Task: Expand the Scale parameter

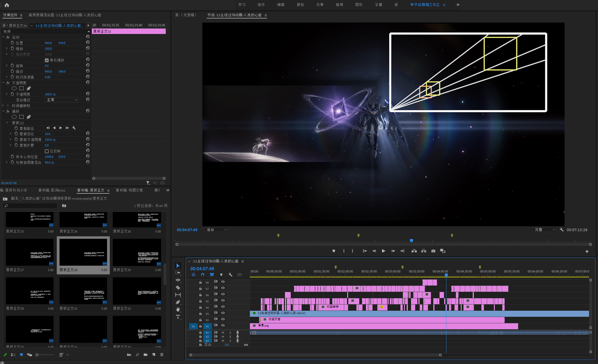Action: pyautogui.click(x=7, y=48)
